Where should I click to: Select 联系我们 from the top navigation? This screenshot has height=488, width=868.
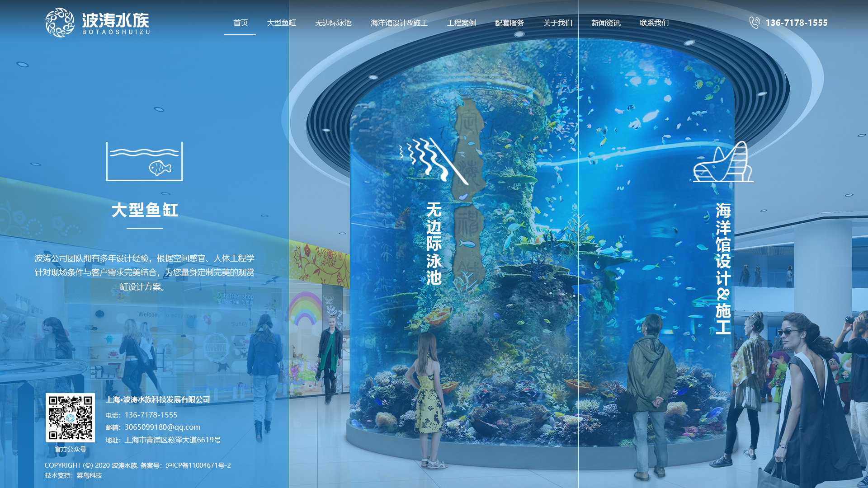[654, 23]
